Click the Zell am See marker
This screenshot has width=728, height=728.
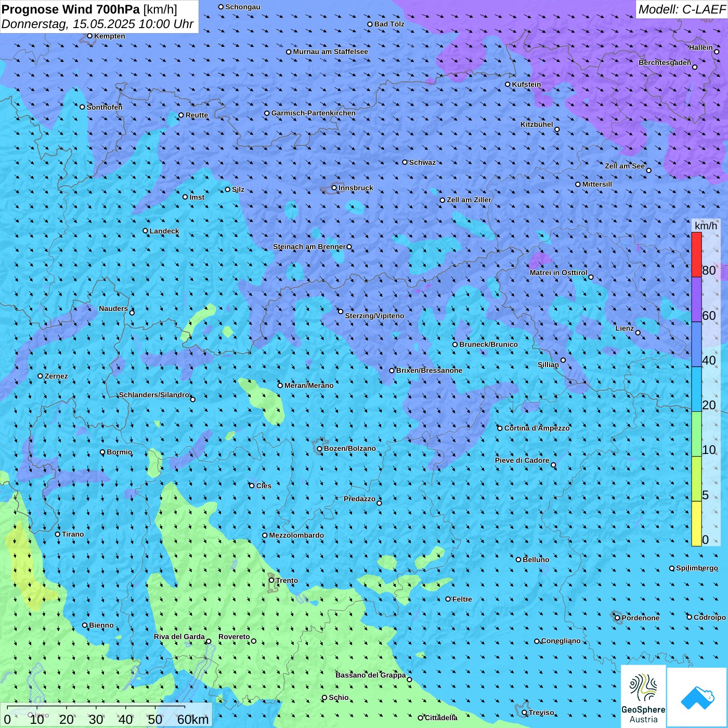648,170
